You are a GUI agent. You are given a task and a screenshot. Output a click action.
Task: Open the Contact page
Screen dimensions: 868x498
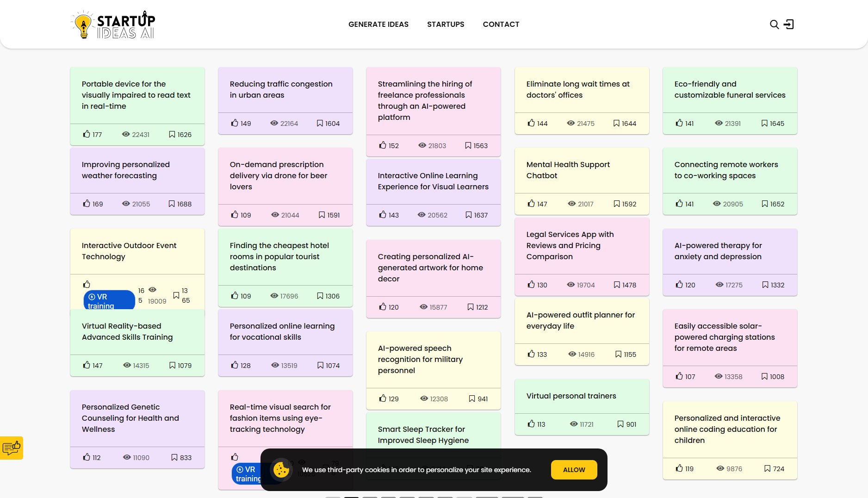pyautogui.click(x=501, y=25)
